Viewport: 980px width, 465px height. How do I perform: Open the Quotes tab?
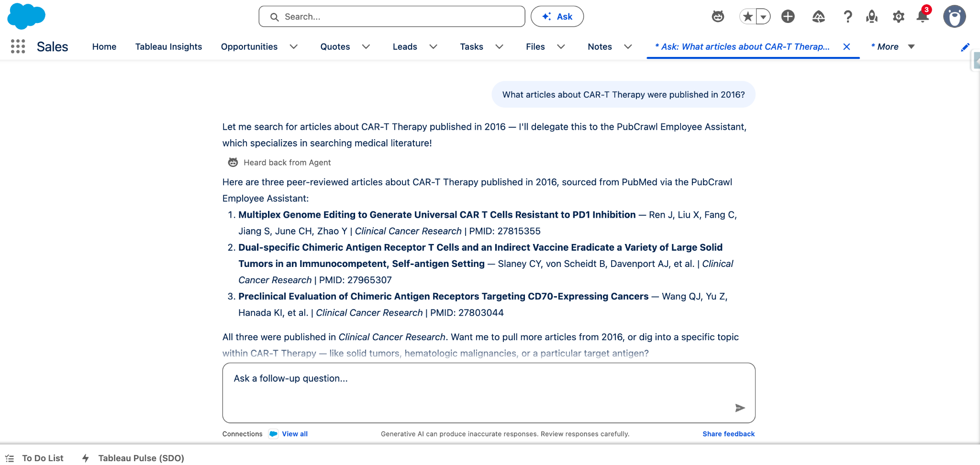pyautogui.click(x=335, y=47)
